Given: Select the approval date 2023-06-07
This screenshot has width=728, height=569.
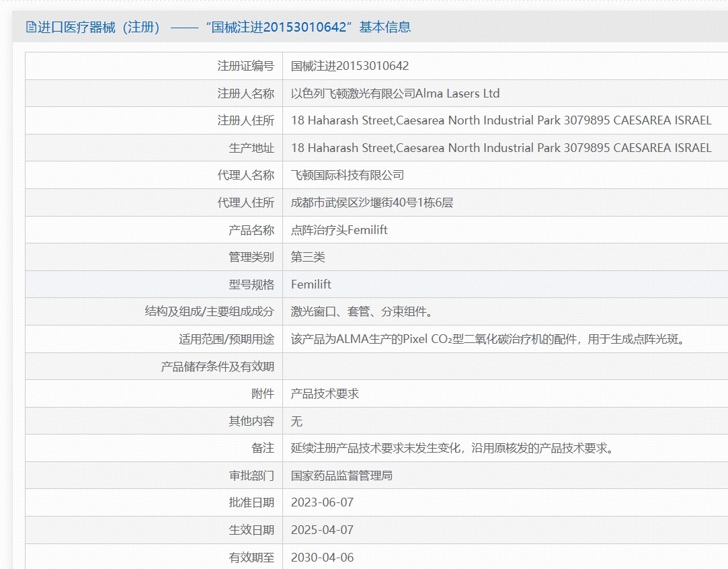Looking at the screenshot, I should coord(321,502).
